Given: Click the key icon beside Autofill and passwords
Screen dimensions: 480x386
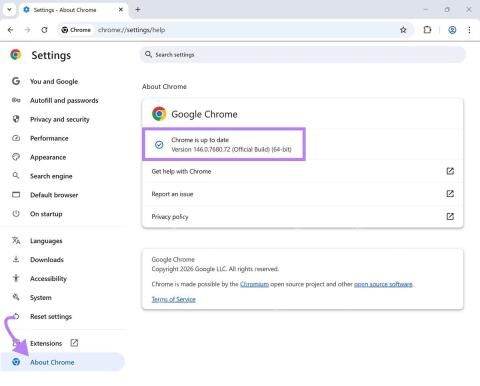Looking at the screenshot, I should pyautogui.click(x=16, y=100).
